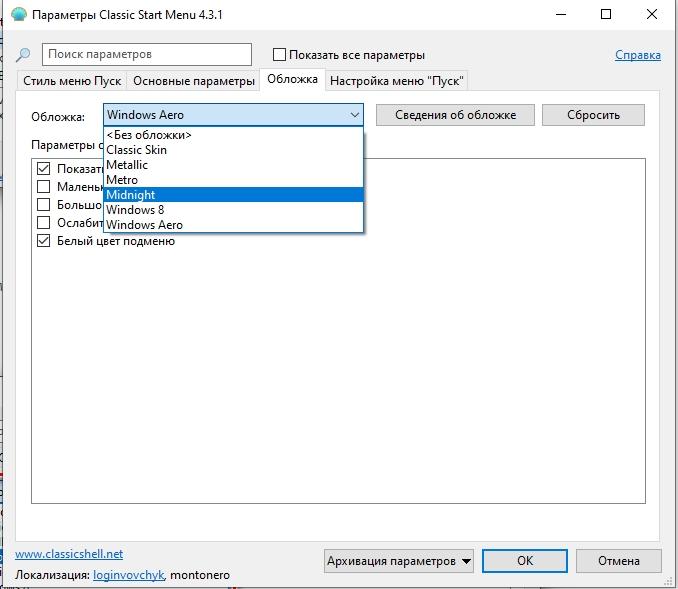Viewport: 678px width, 589px height.
Task: Open the 'Справка' help link
Action: click(638, 55)
